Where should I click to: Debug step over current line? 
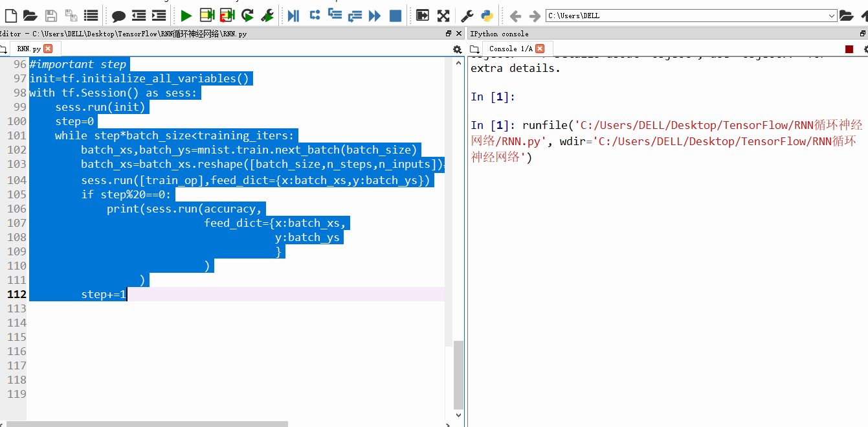click(x=315, y=16)
